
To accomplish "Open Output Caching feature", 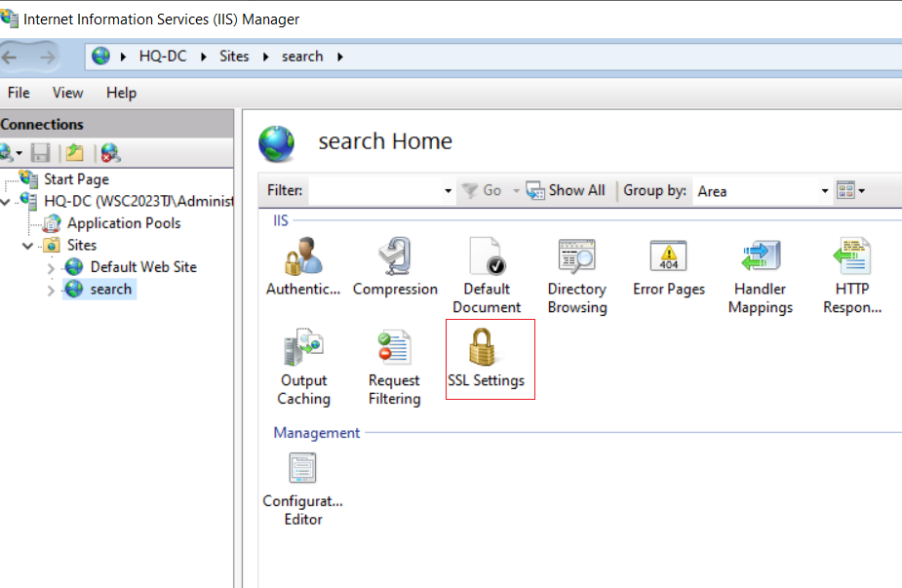I will point(303,367).
